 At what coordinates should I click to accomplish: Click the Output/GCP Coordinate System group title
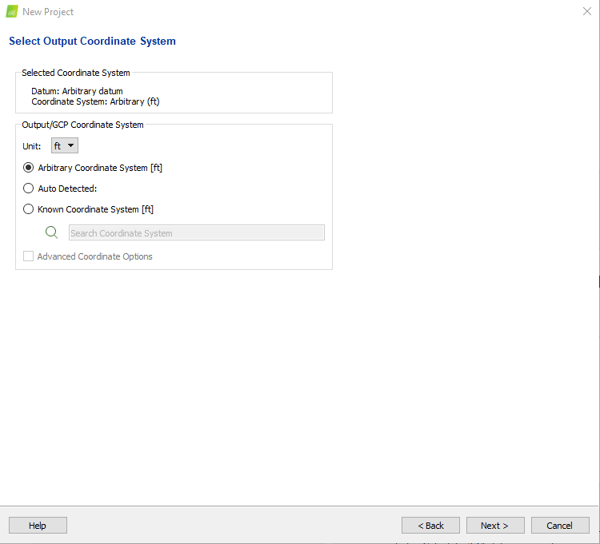[83, 125]
